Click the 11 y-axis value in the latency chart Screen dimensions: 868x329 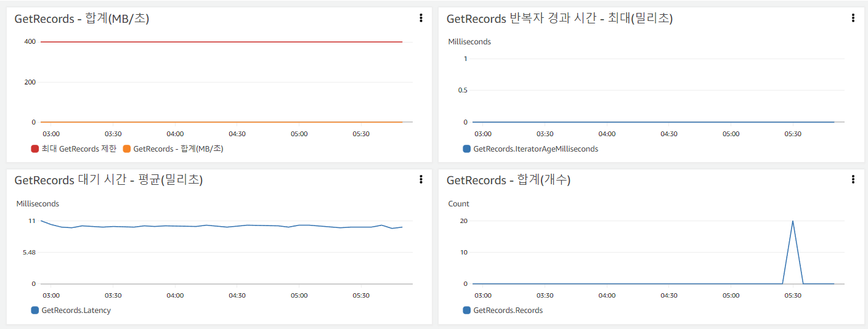32,221
